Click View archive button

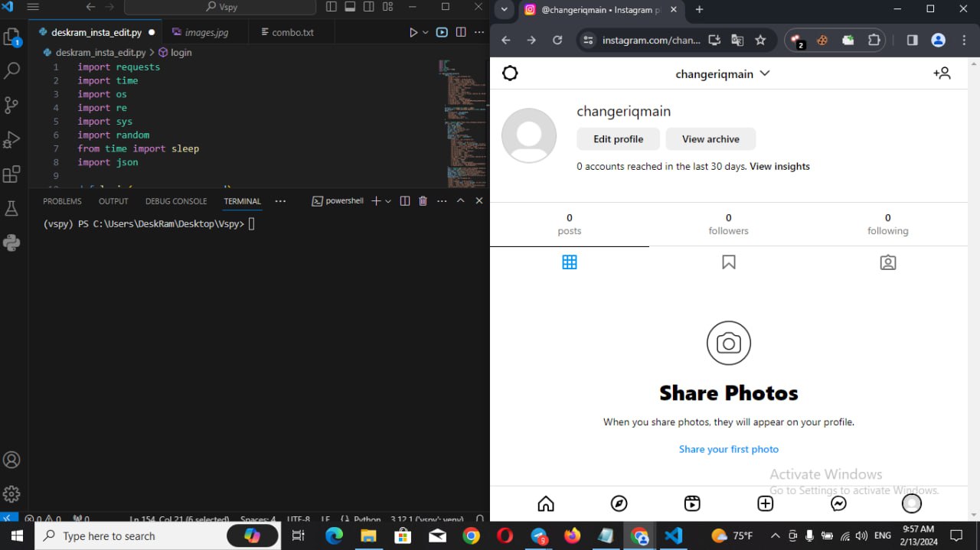tap(710, 139)
